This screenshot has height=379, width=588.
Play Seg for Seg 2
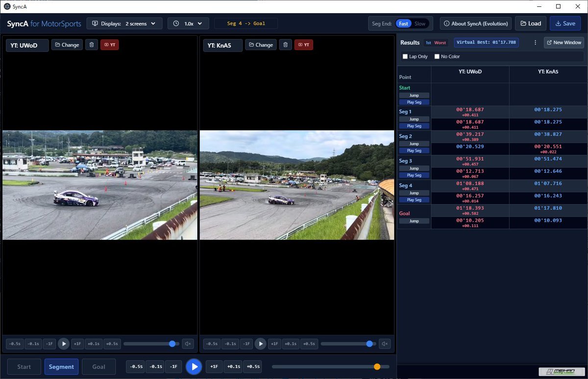[x=414, y=151]
